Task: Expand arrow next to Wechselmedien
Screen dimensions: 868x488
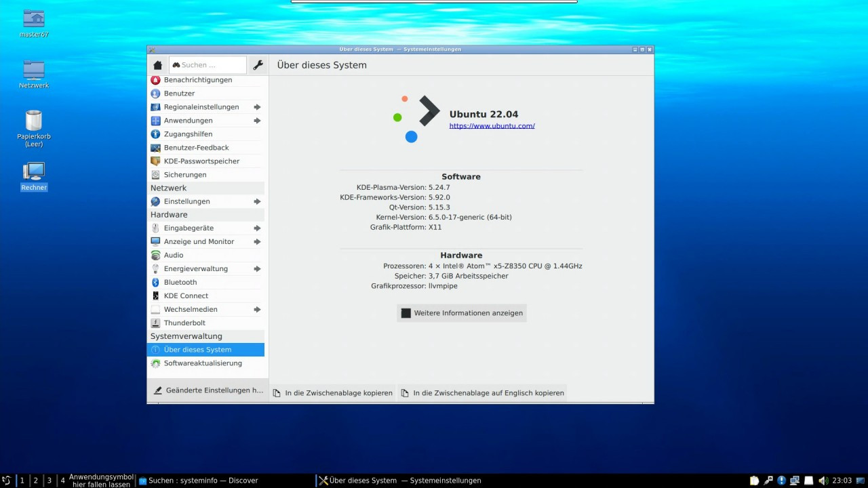Action: coord(257,310)
